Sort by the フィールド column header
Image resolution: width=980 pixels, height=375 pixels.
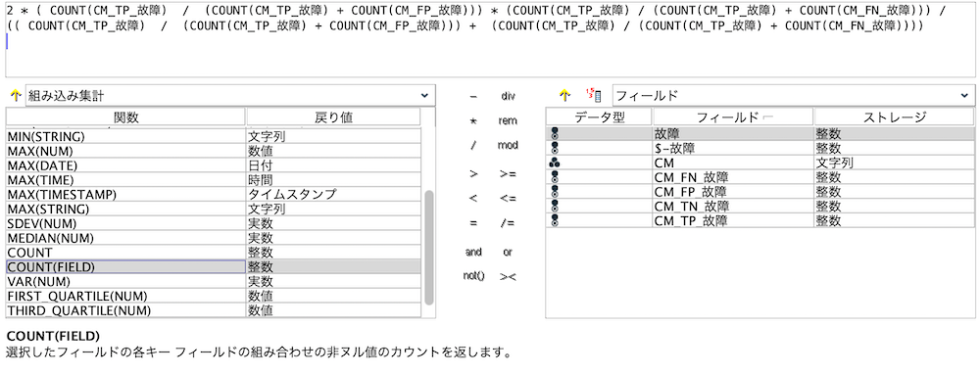[733, 117]
